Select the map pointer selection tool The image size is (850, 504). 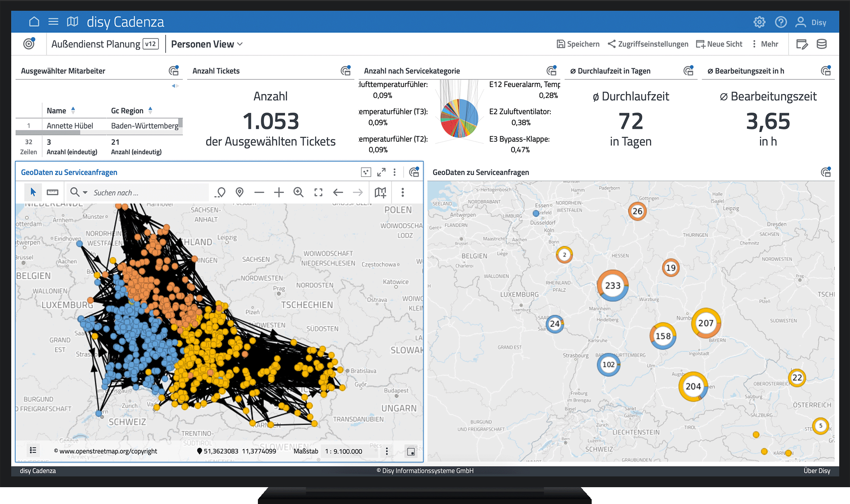point(33,192)
